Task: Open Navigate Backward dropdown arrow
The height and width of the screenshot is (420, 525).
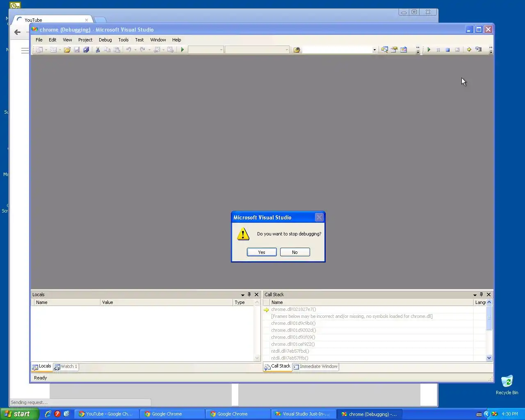Action: 163,50
